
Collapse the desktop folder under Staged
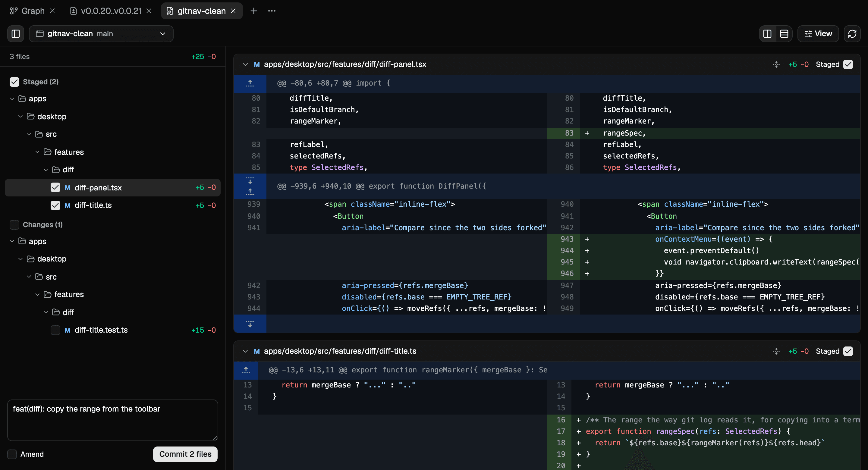pos(20,117)
